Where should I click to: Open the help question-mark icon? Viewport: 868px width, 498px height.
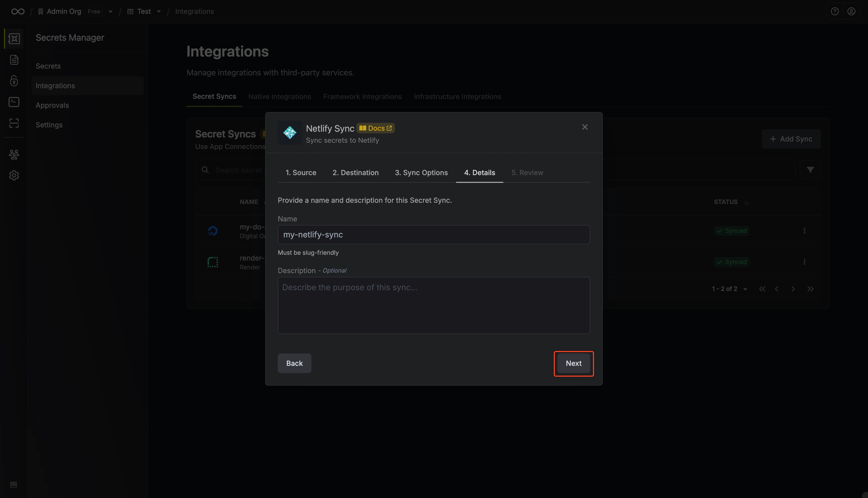(835, 12)
